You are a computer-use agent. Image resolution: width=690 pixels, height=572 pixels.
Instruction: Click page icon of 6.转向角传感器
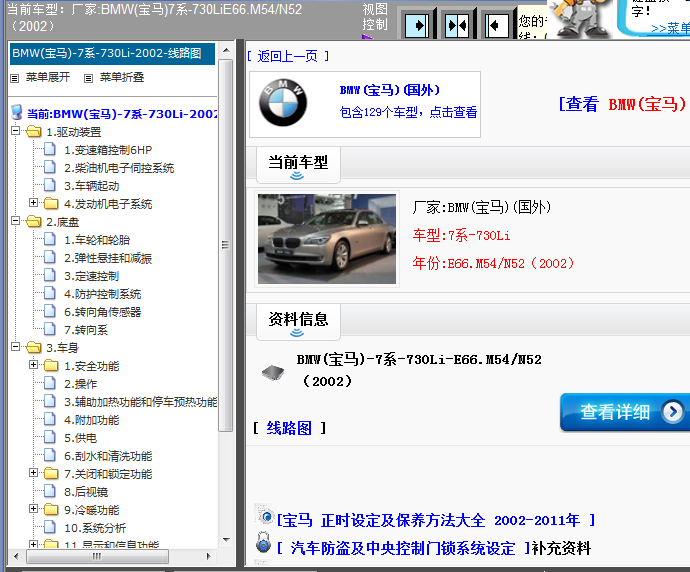tap(50, 312)
